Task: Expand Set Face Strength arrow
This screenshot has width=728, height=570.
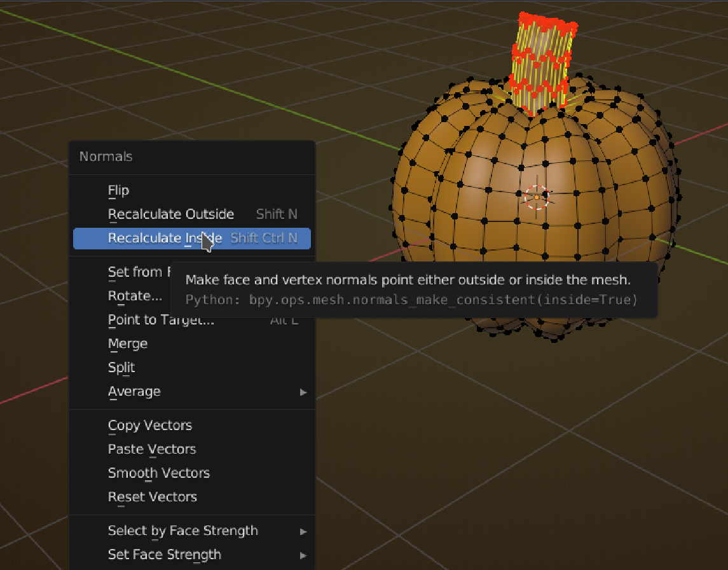Action: tap(303, 555)
